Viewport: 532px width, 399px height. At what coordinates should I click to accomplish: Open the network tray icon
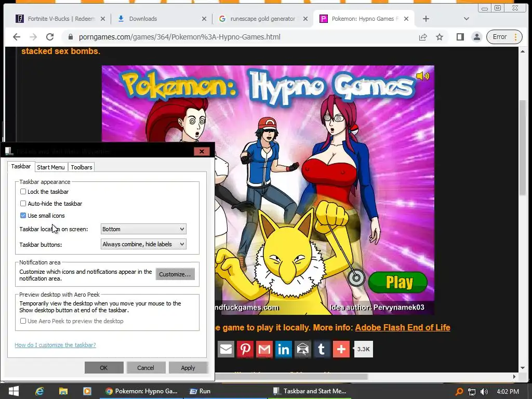472,392
